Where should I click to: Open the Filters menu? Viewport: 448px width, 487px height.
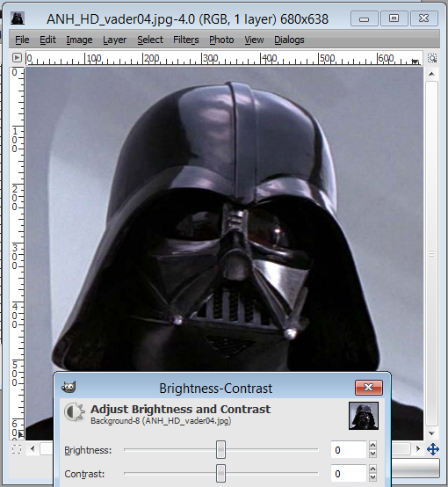tap(185, 40)
